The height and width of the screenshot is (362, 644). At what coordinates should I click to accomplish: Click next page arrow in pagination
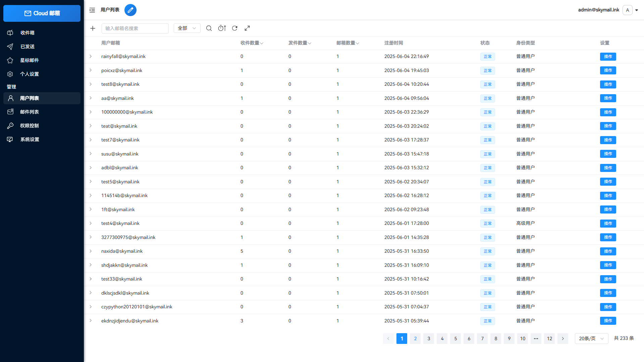[563, 339]
